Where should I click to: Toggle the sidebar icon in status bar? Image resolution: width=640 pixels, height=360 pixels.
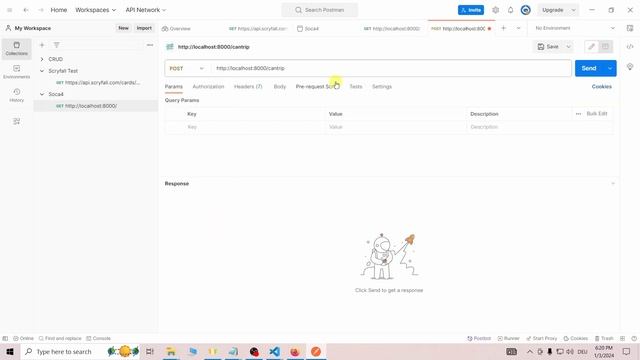click(x=5, y=338)
